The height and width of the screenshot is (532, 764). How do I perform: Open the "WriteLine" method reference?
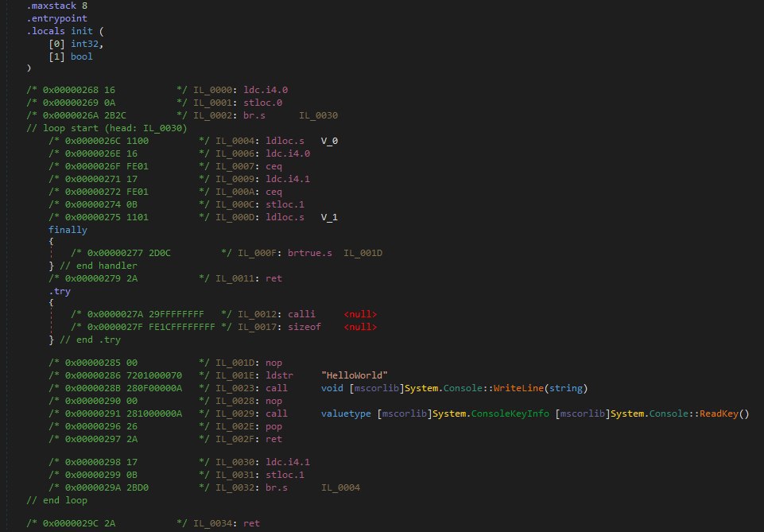(518, 388)
